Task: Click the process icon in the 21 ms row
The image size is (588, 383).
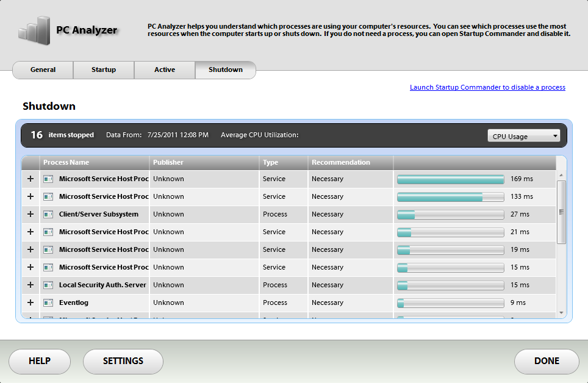Action: tap(48, 232)
